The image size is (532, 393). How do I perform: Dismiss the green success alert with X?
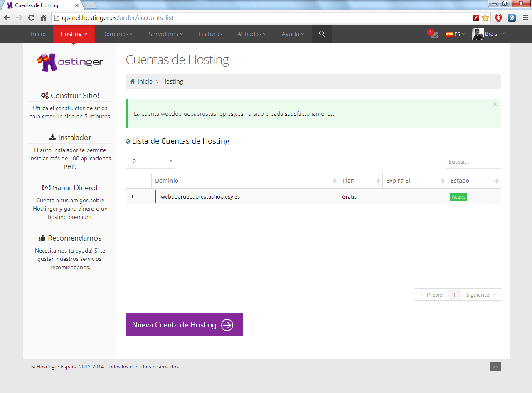pyautogui.click(x=495, y=104)
